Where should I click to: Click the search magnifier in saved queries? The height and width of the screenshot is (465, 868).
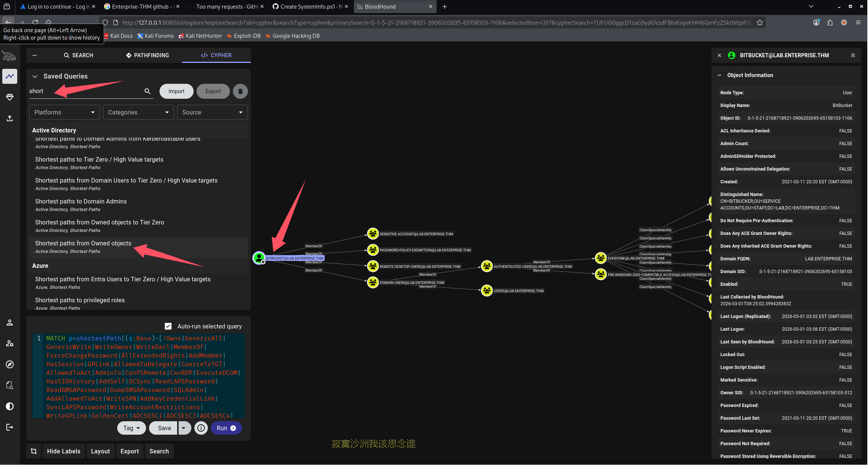point(147,91)
